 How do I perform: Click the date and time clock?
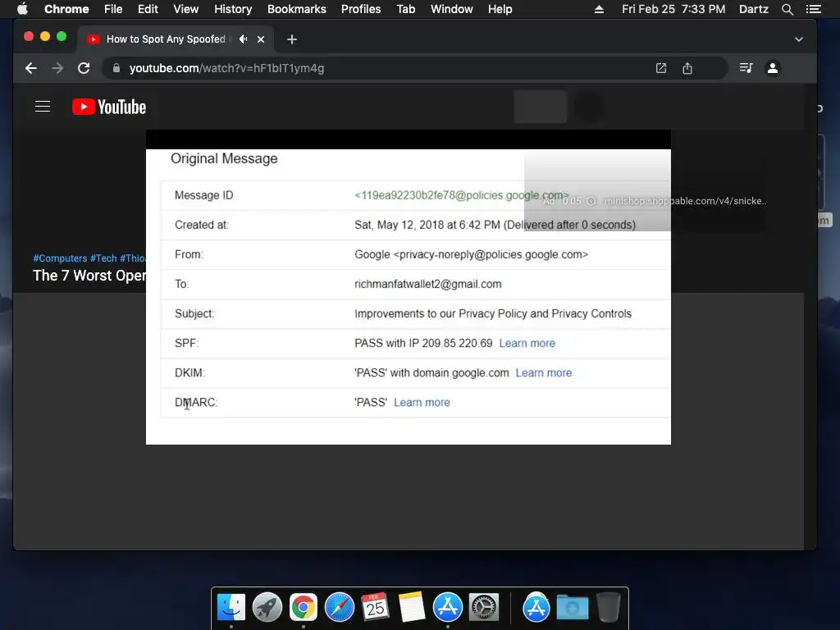tap(673, 9)
